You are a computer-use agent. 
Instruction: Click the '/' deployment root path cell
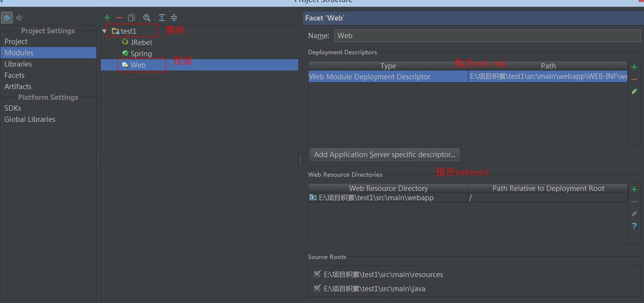(x=548, y=198)
